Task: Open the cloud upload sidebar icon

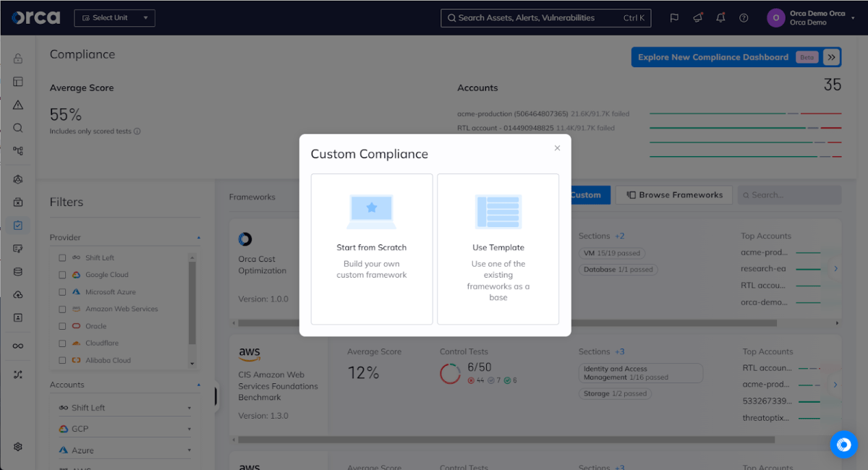Action: (x=18, y=295)
